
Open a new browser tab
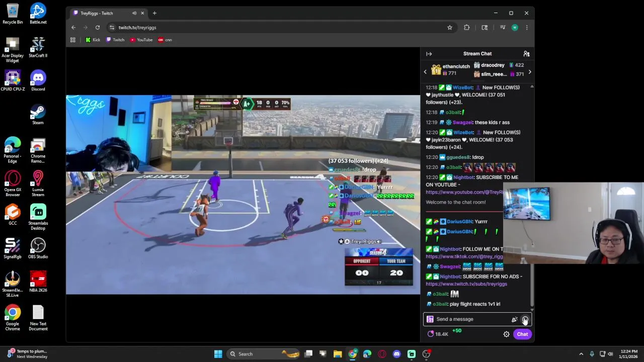click(x=154, y=13)
